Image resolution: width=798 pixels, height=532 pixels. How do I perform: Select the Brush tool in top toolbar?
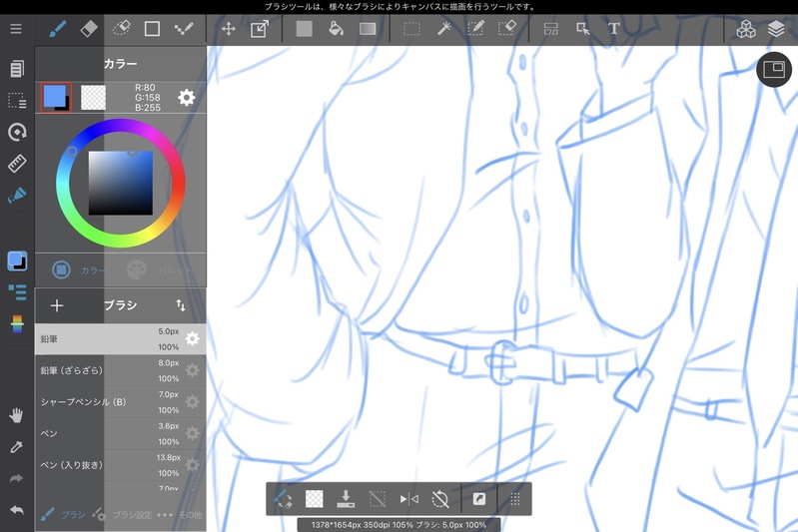(58, 29)
